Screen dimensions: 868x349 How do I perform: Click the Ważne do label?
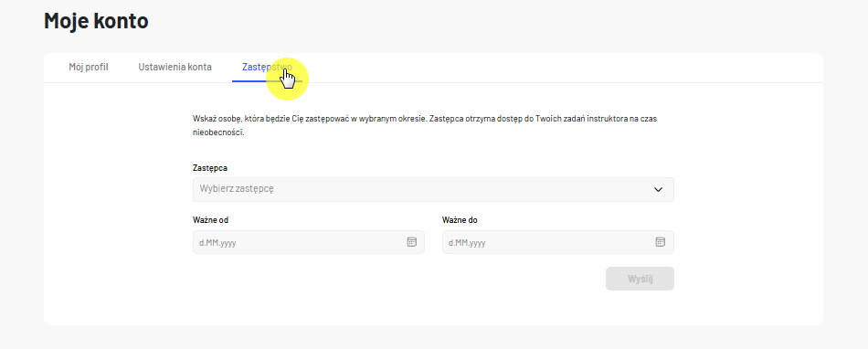point(460,220)
